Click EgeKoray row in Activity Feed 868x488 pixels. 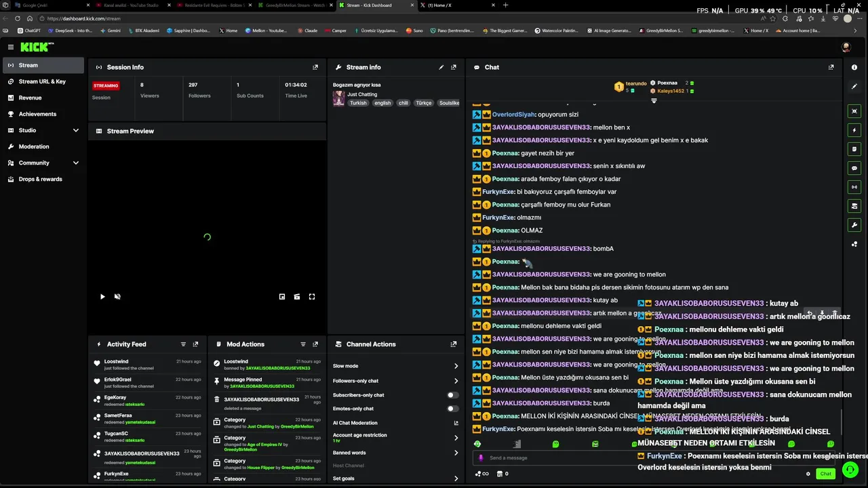point(148,401)
